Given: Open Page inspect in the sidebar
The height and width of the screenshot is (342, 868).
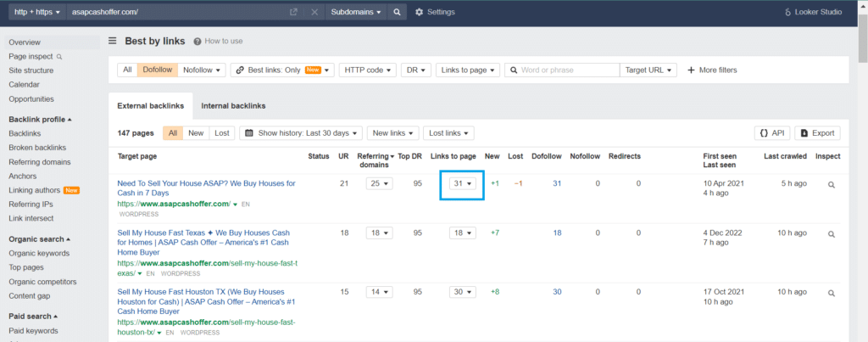Looking at the screenshot, I should (x=35, y=57).
